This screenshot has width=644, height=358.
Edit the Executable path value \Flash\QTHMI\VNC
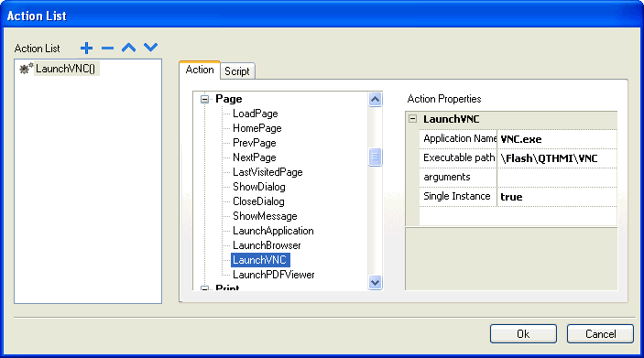(557, 158)
